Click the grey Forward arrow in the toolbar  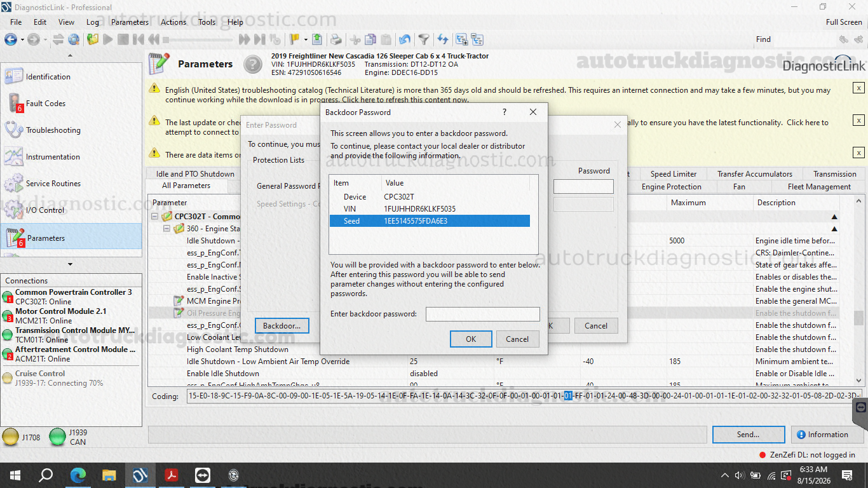coord(33,39)
